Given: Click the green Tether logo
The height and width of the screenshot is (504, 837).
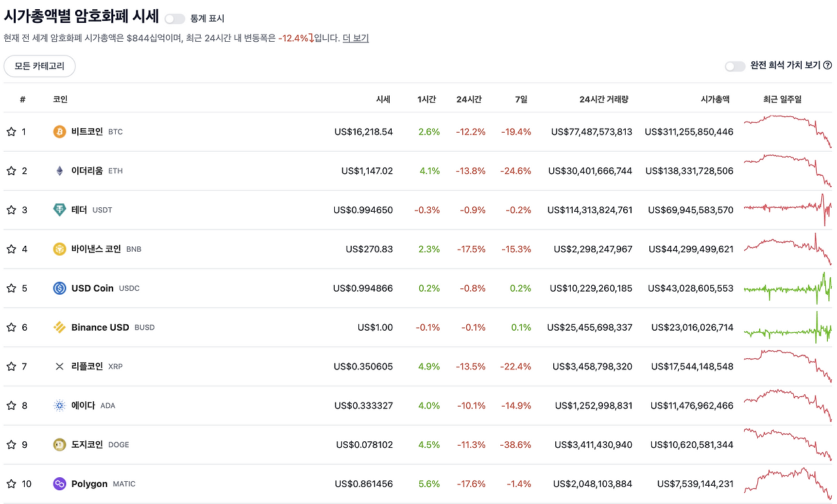Looking at the screenshot, I should click(60, 210).
